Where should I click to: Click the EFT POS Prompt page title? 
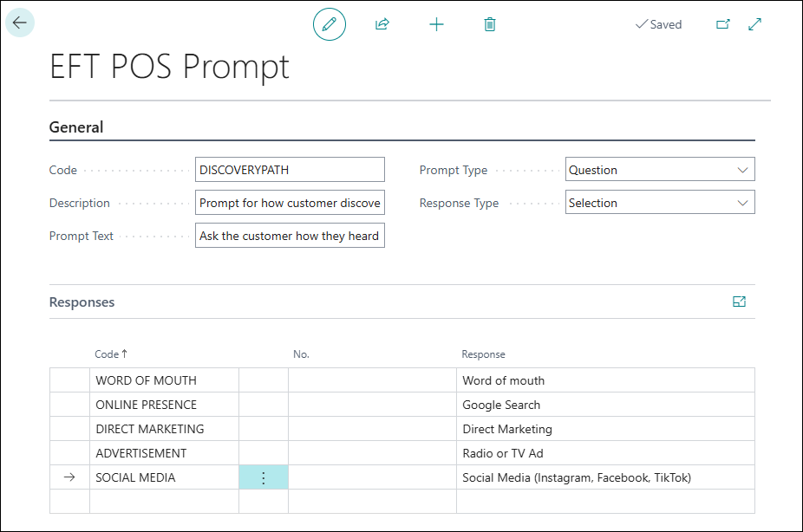pyautogui.click(x=169, y=67)
